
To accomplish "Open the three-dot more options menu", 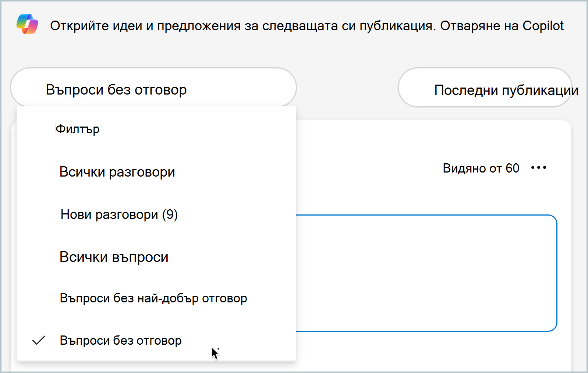I will [x=539, y=168].
